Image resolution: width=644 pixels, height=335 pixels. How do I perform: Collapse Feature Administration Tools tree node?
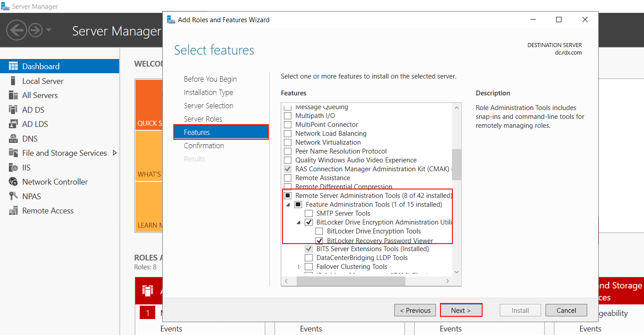click(x=288, y=205)
